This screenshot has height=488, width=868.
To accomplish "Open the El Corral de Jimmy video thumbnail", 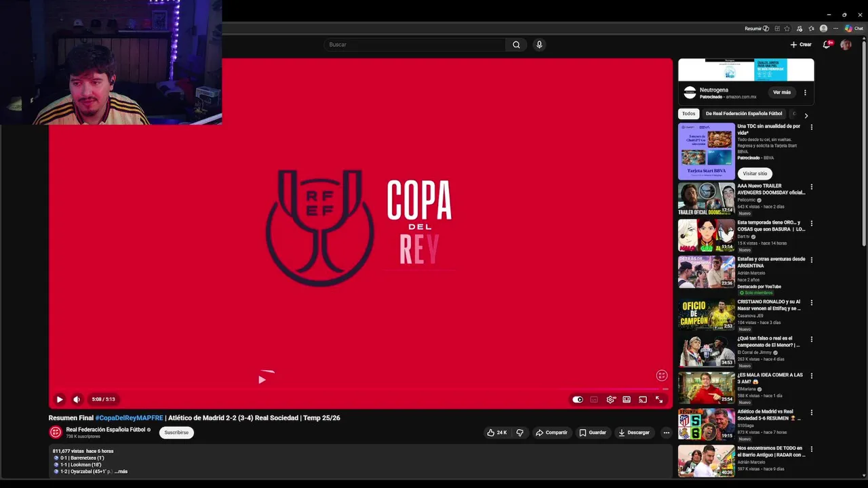I will point(707,351).
